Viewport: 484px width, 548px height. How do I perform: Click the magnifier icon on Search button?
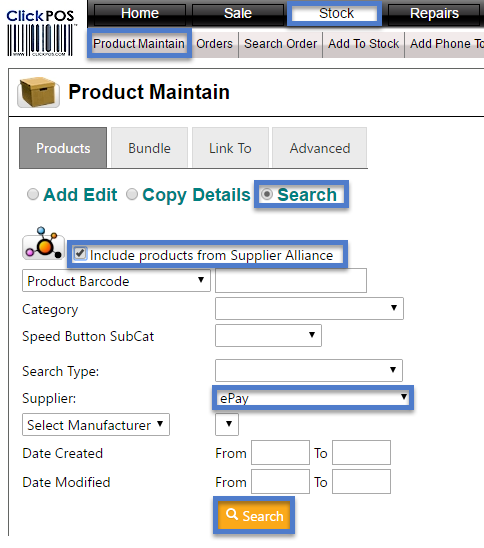[x=232, y=514]
